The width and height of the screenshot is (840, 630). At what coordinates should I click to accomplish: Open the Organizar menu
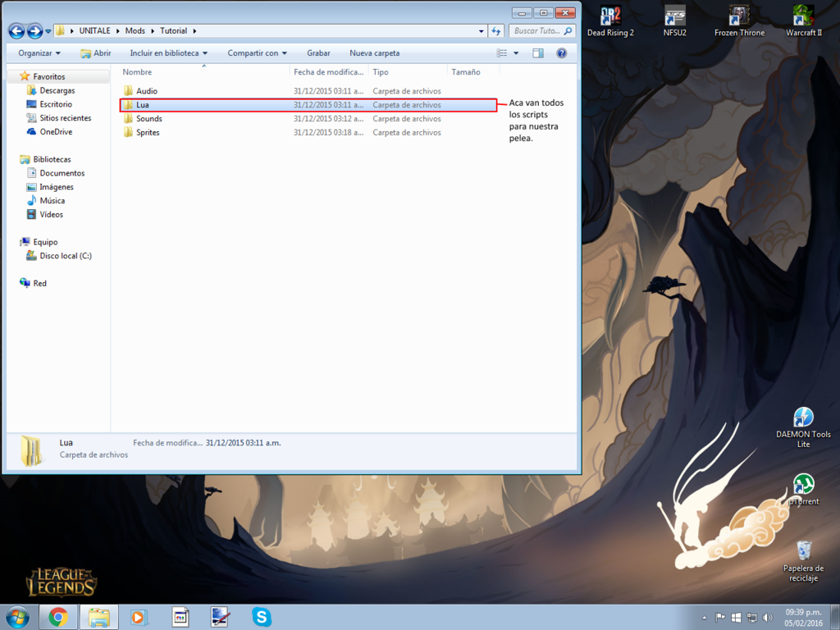click(x=39, y=53)
